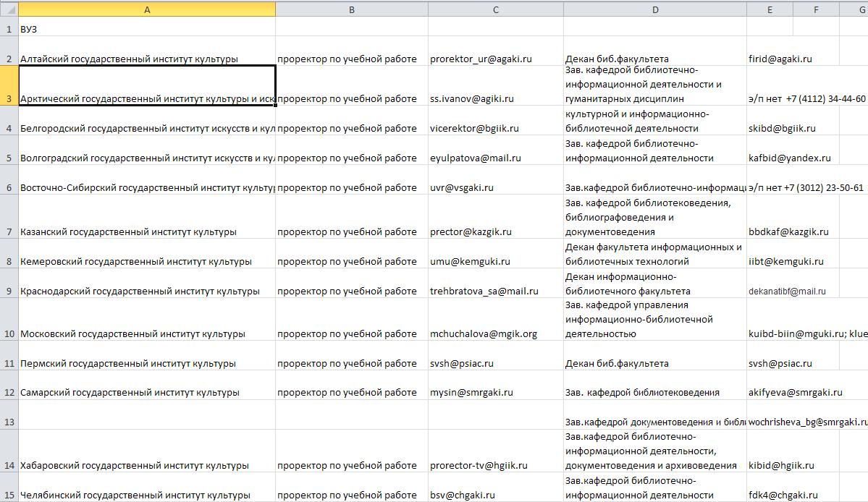Click email ss.ivanov@agiki.ru
This screenshot has height=502, width=868.
[471, 98]
